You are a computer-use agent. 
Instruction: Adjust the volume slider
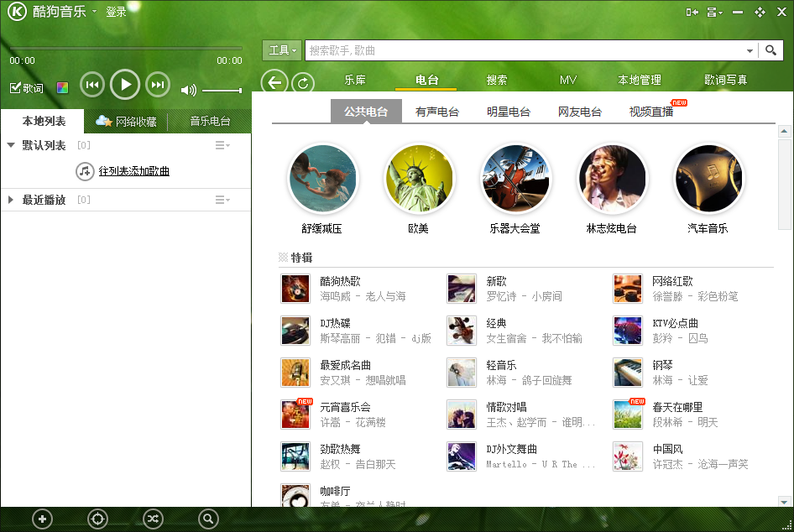[x=222, y=91]
